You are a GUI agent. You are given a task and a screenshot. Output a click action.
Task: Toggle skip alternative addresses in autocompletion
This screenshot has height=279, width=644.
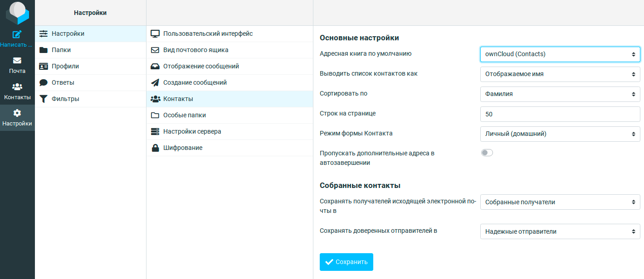click(x=487, y=153)
